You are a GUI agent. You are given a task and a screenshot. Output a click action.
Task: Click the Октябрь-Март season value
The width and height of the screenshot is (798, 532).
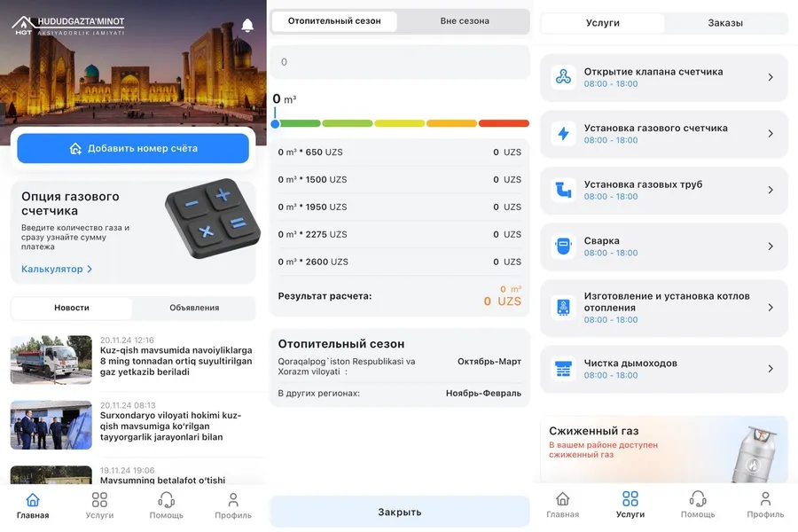[x=489, y=362]
